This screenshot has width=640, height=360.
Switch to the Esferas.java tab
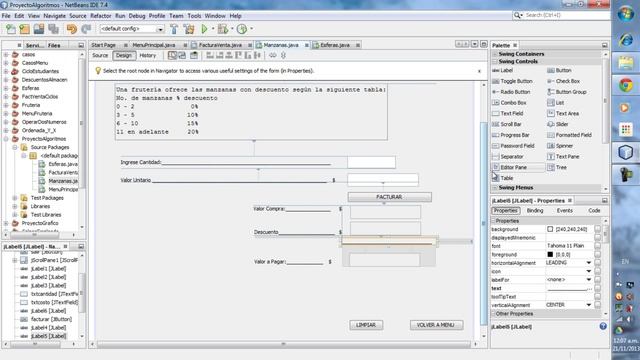(x=335, y=45)
